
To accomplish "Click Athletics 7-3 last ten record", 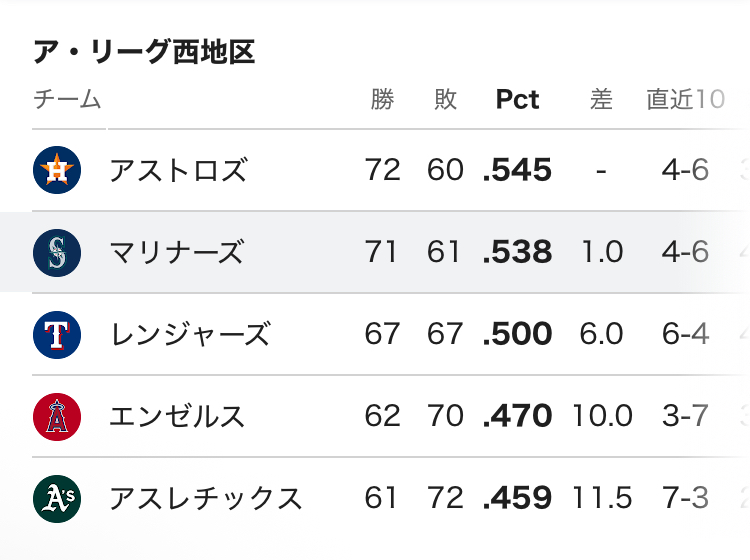I will coord(685,498).
